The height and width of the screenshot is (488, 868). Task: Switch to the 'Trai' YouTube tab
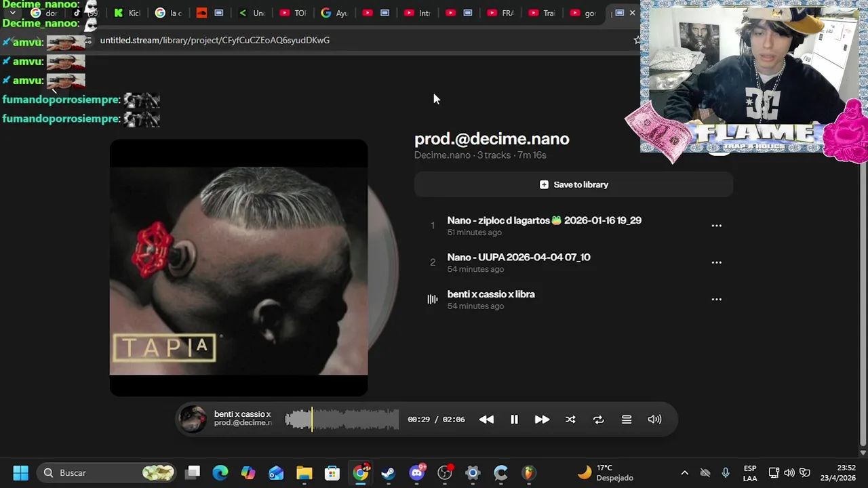541,13
